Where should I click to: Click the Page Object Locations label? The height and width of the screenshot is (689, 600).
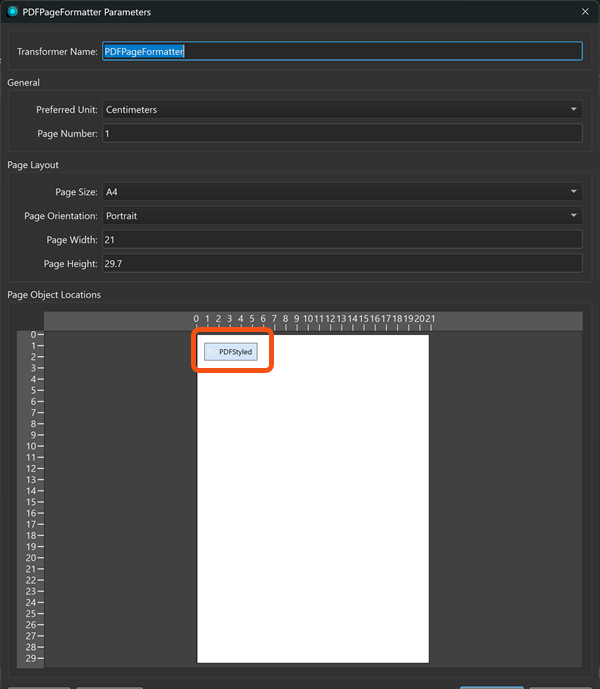click(54, 295)
